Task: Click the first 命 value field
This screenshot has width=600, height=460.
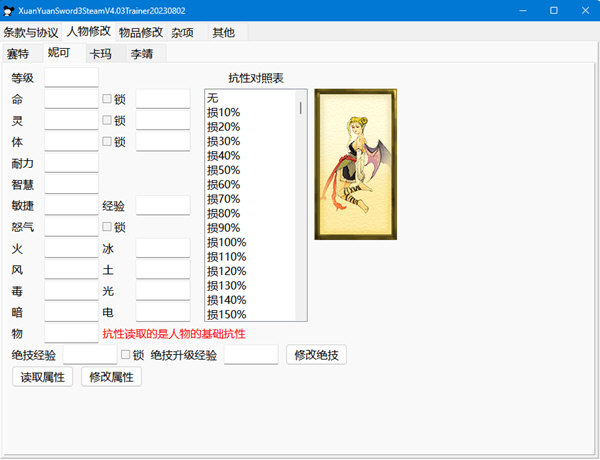Action: tap(72, 99)
